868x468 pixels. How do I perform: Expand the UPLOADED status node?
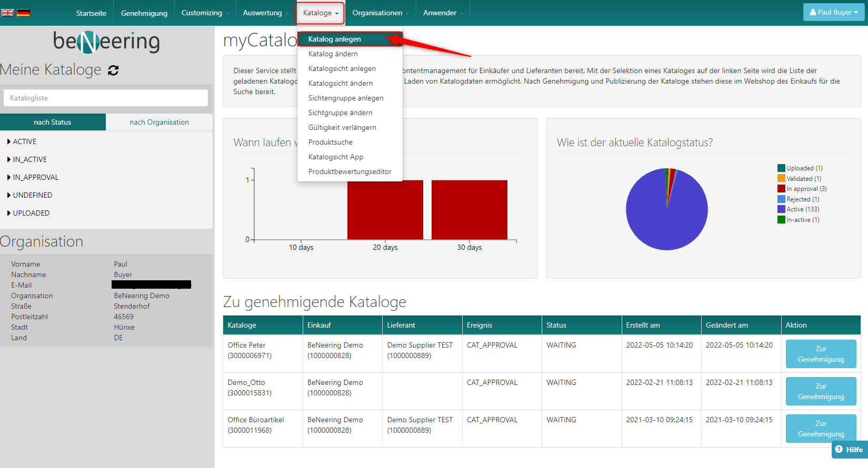31,213
